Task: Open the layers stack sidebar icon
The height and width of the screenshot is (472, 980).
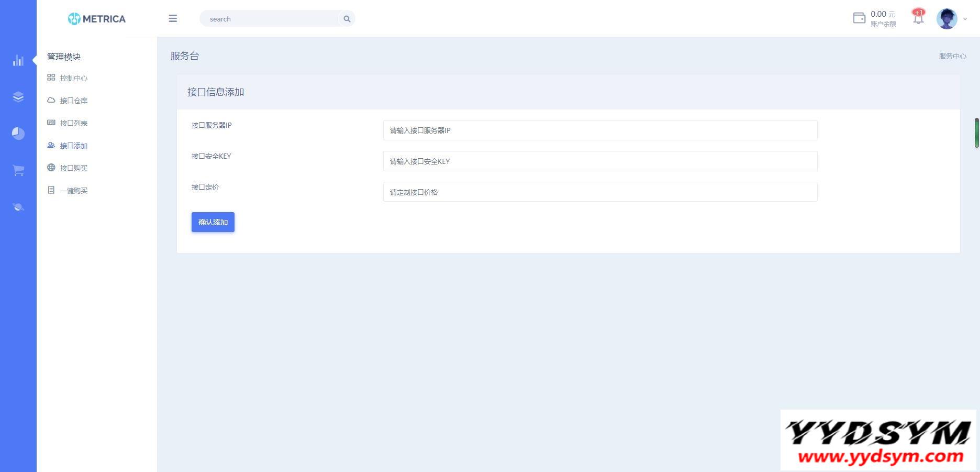Action: (18, 97)
